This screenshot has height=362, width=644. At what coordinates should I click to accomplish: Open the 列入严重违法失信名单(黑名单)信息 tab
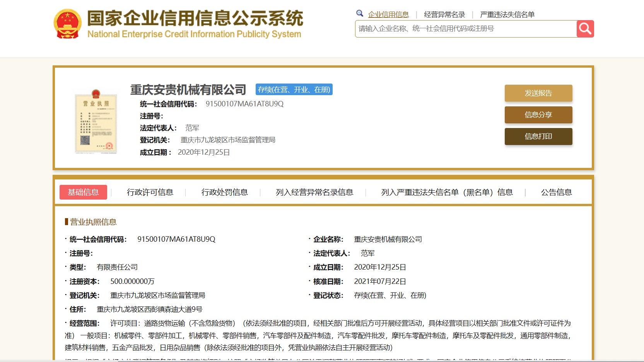tap(447, 192)
